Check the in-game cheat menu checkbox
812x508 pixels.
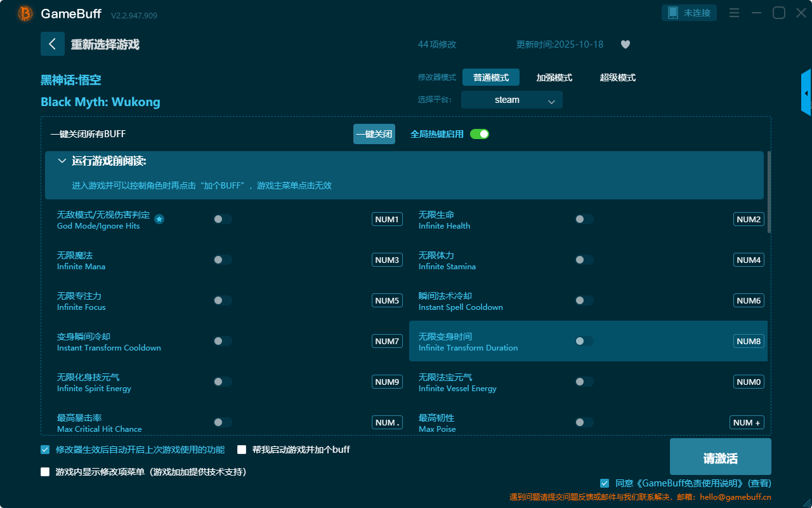(x=45, y=472)
